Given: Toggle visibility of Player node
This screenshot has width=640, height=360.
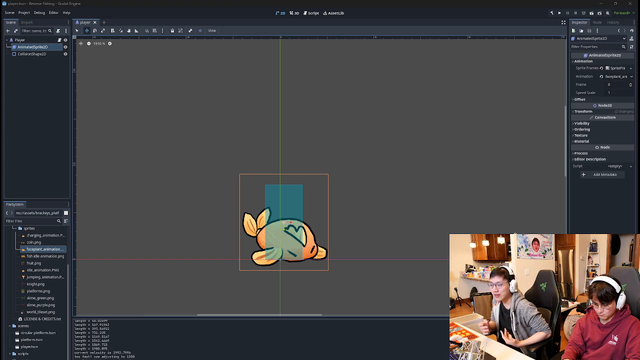Looking at the screenshot, I should (65, 40).
